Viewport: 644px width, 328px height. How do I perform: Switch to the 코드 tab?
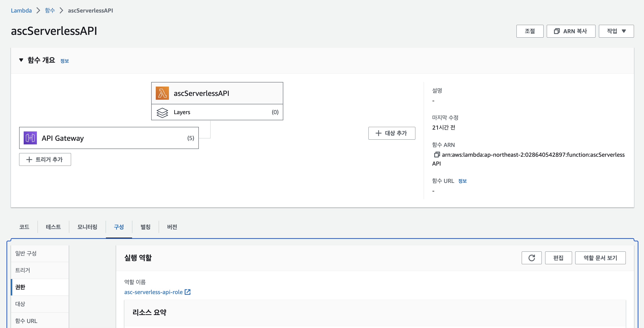coord(24,227)
